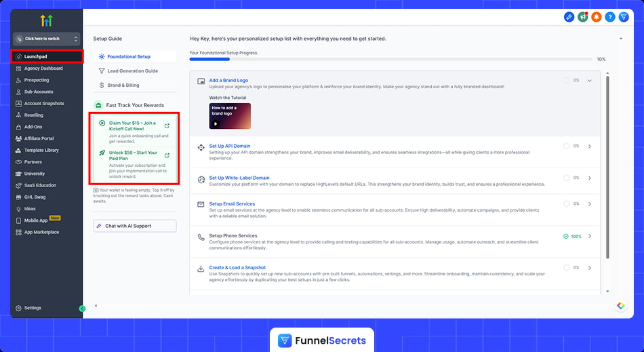The width and height of the screenshot is (644, 352).
Task: Play the brand logo tutorial video
Action: [x=230, y=116]
